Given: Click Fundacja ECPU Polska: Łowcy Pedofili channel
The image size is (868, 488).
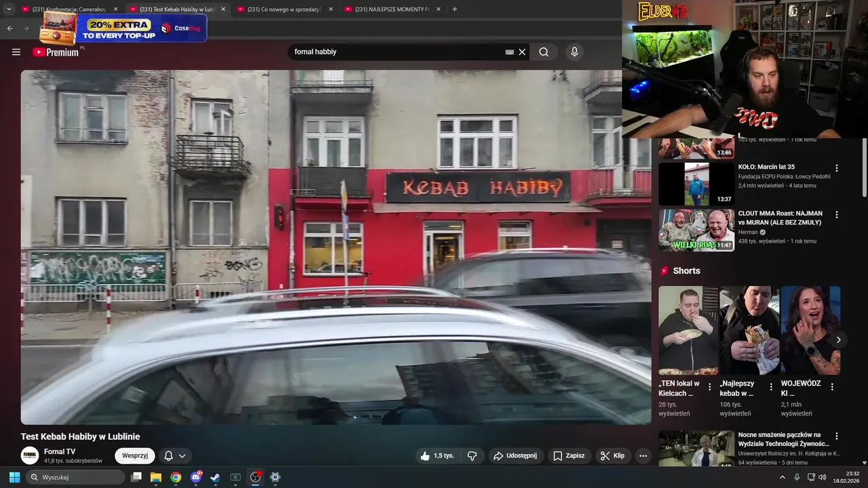Looking at the screenshot, I should pos(784,176).
